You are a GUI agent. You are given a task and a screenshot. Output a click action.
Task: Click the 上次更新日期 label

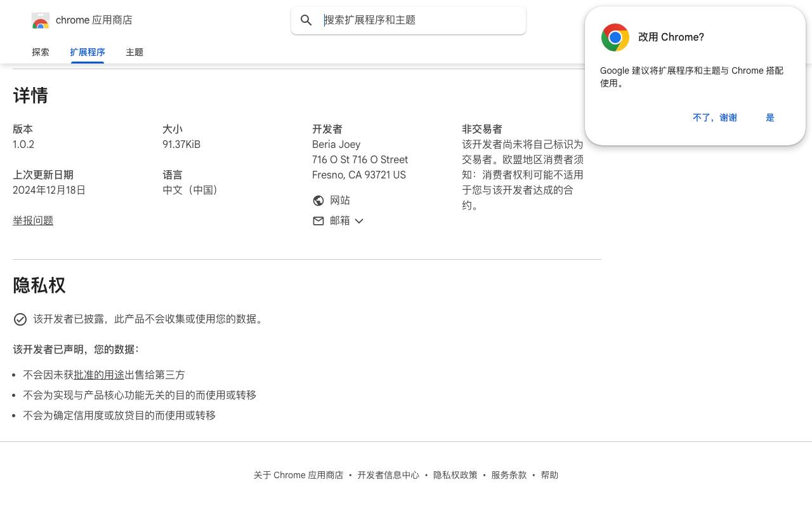tap(43, 175)
